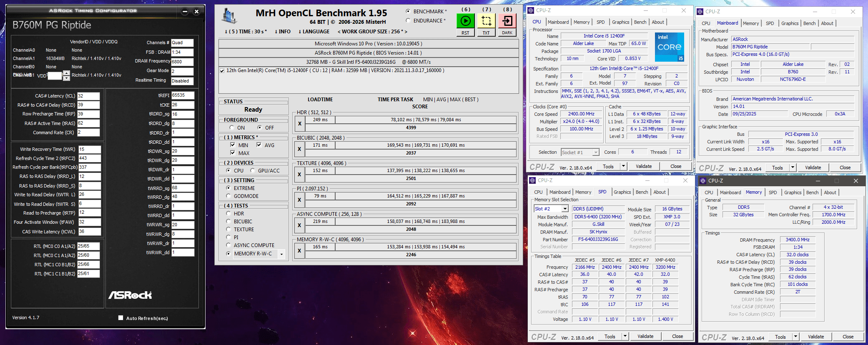This screenshot has height=345, width=868.
Task: Open the MEMORY R-W-C test dropdown arrow
Action: pyautogui.click(x=281, y=254)
